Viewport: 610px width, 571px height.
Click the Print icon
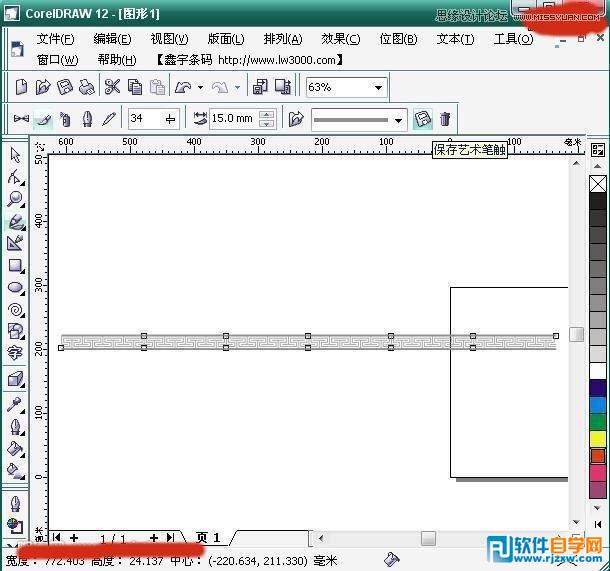pyautogui.click(x=86, y=86)
